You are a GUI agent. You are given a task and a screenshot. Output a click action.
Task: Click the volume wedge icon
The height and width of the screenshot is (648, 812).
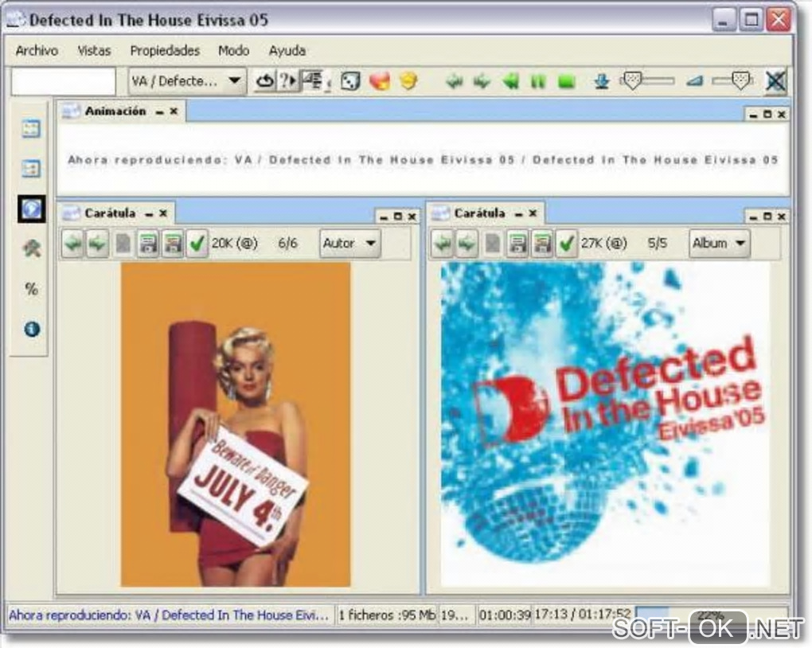694,81
